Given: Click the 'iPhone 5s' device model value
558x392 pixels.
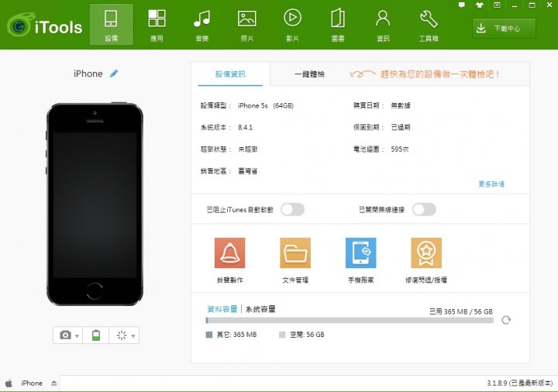Looking at the screenshot, I should (253, 105).
